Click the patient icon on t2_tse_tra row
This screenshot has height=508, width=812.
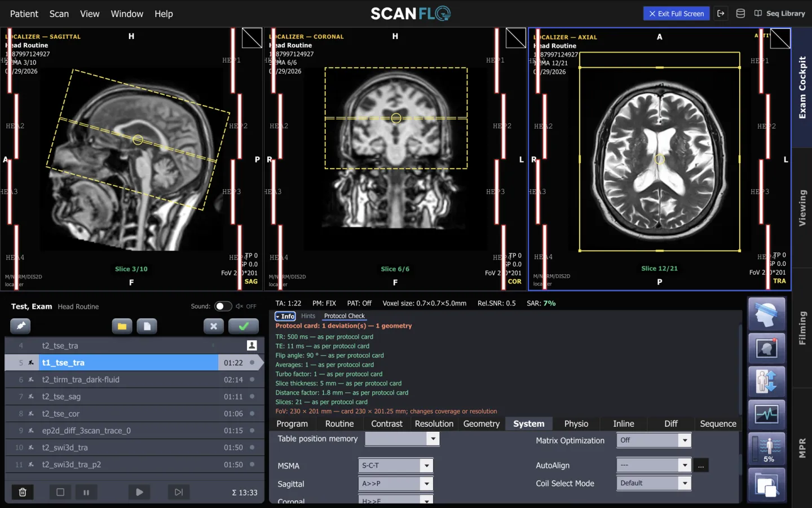pos(252,345)
